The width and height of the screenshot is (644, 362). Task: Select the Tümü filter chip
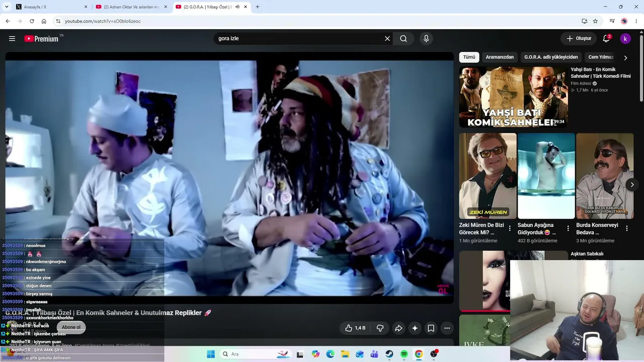pyautogui.click(x=469, y=57)
